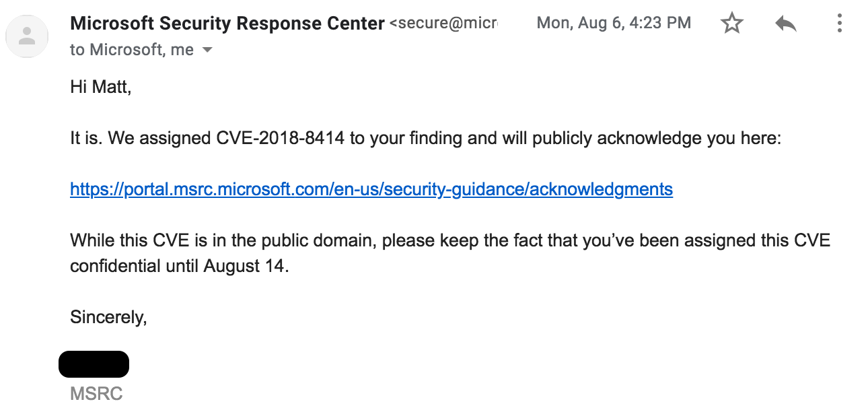Click the CVE-2018-8414 identifier text
Screen dimensions: 868x408
(x=281, y=139)
